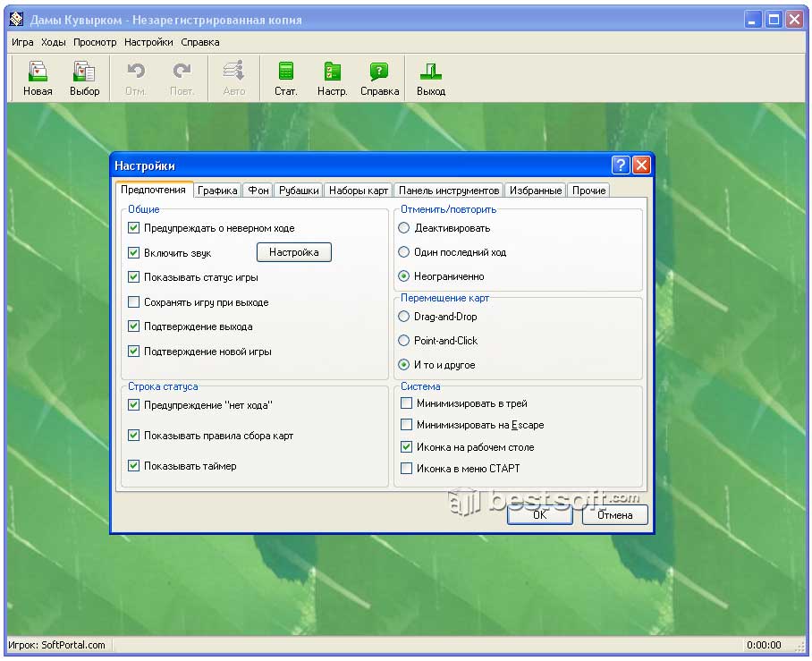This screenshot has width=812, height=661.
Task: Close the Настройки dialog with red X
Action: pos(641,165)
